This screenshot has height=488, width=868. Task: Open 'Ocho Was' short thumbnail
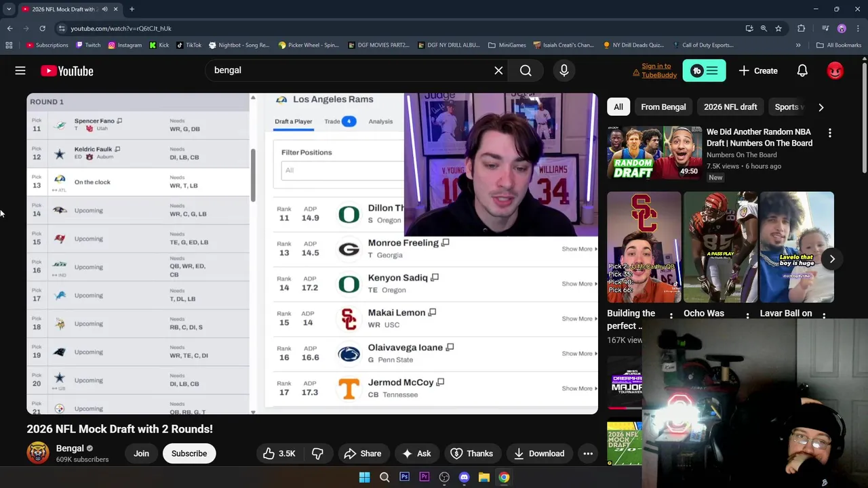pyautogui.click(x=720, y=247)
